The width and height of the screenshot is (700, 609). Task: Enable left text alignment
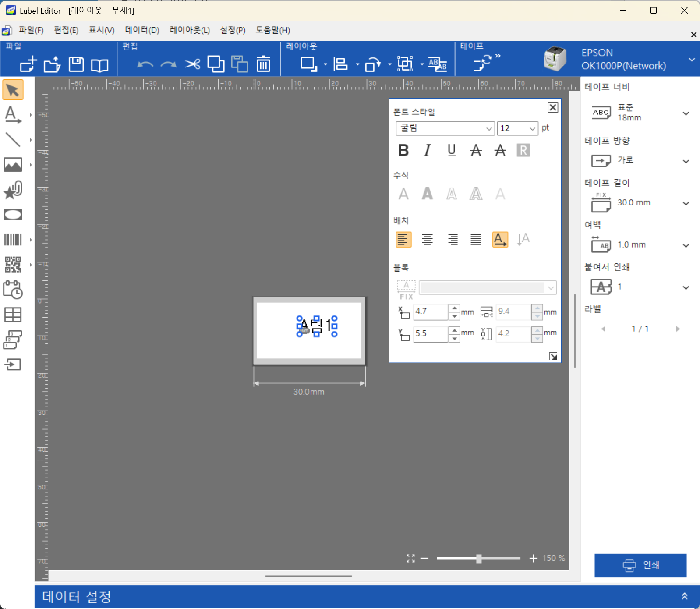pos(403,239)
